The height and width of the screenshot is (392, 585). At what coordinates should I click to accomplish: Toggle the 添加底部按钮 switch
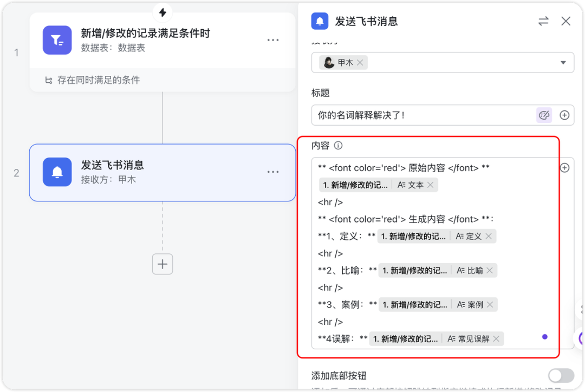pyautogui.click(x=561, y=375)
